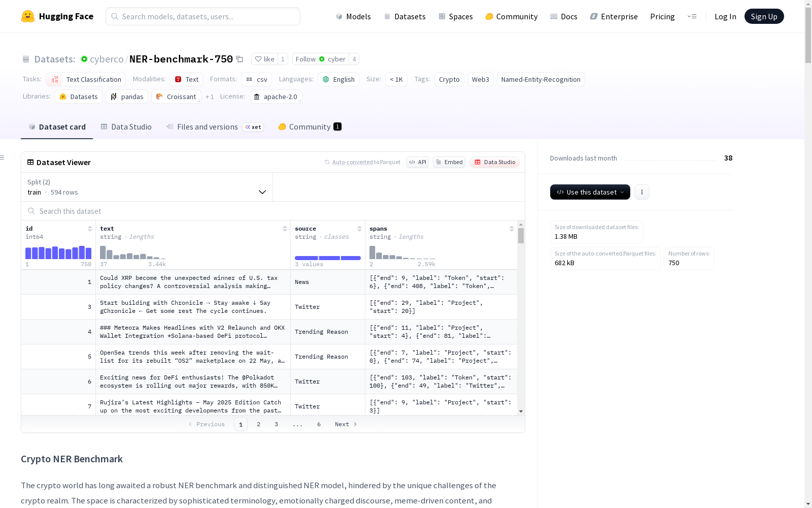The height and width of the screenshot is (508, 812).
Task: Open Enterprise in the top navigation
Action: point(614,16)
